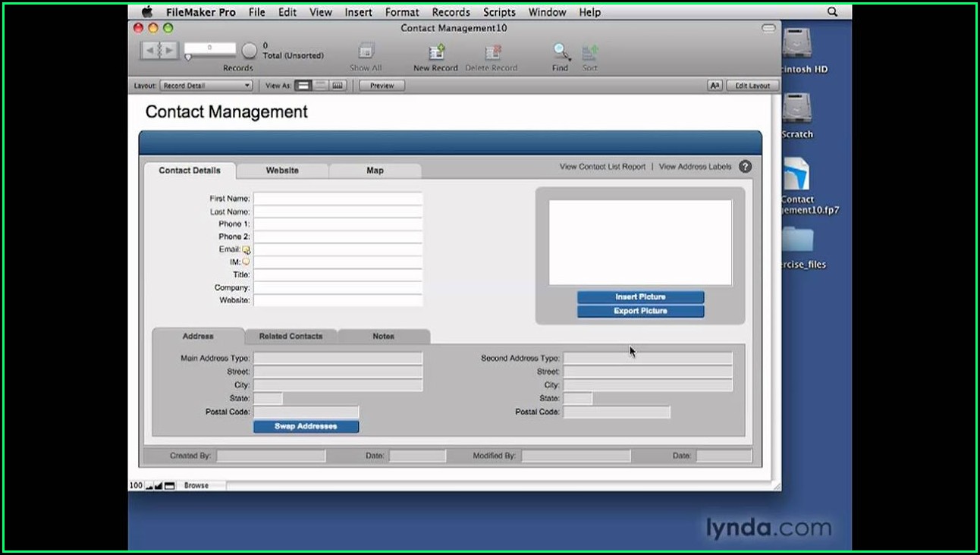Click the First Name field
The height and width of the screenshot is (555, 980).
tap(338, 199)
